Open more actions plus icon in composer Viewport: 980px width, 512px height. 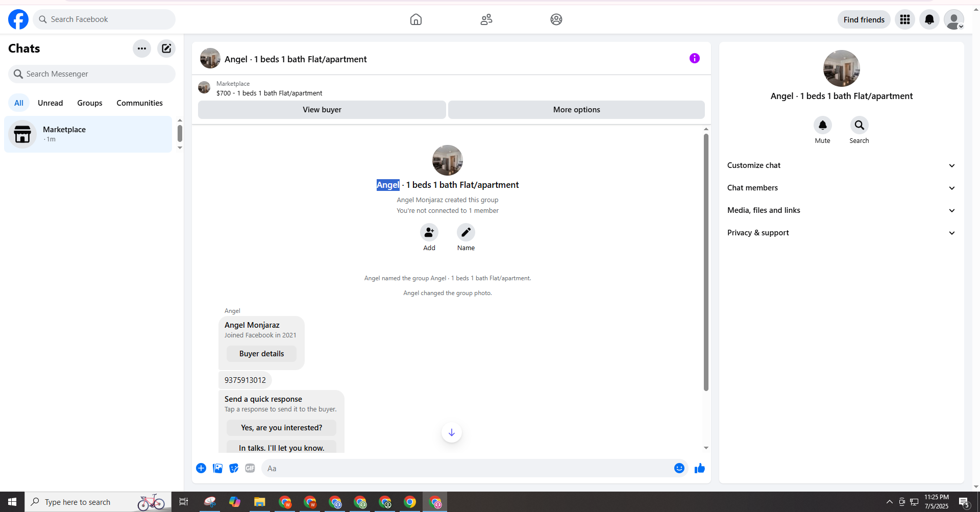201,468
